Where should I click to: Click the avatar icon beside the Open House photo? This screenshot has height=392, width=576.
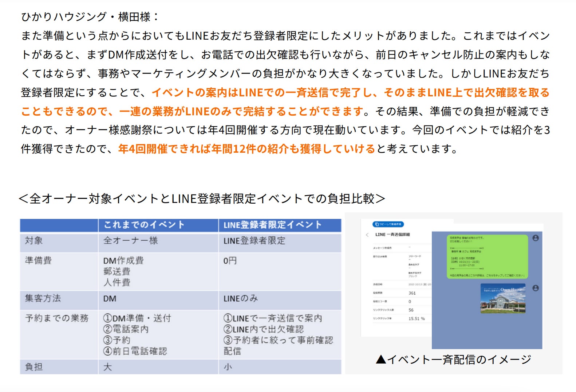(536, 288)
